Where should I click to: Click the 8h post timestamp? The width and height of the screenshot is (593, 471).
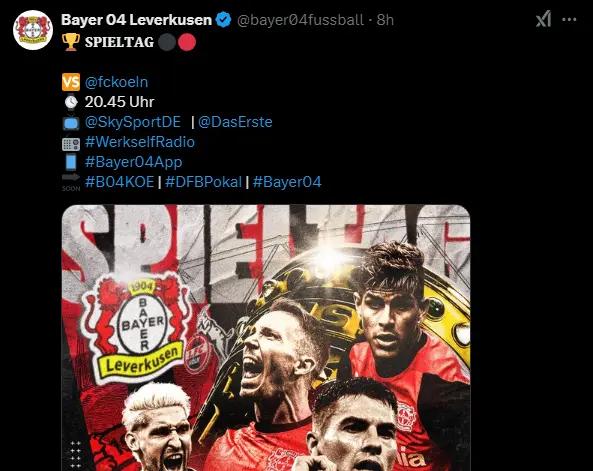coord(385,20)
